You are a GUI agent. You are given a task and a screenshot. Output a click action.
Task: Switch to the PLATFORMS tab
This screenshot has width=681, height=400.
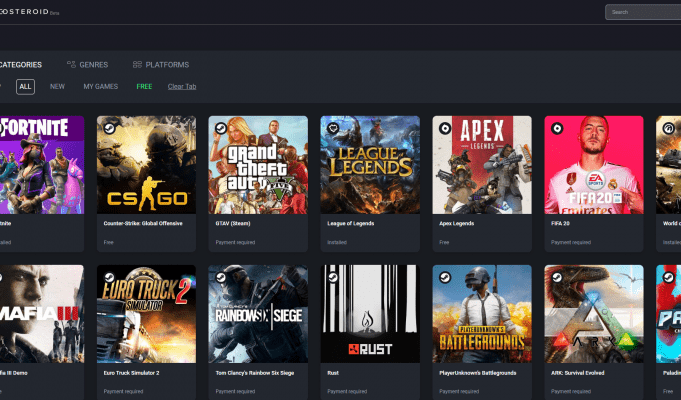coord(167,65)
